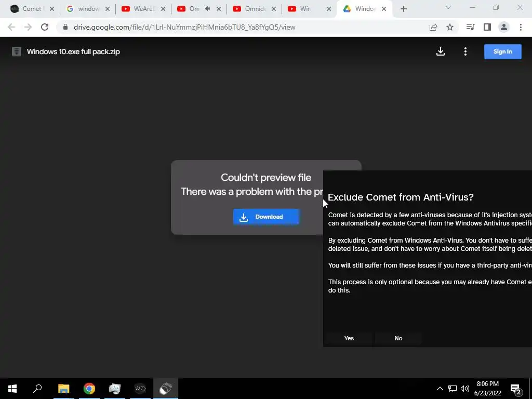Click the blue Sign in button
This screenshot has width=532, height=399.
point(502,51)
